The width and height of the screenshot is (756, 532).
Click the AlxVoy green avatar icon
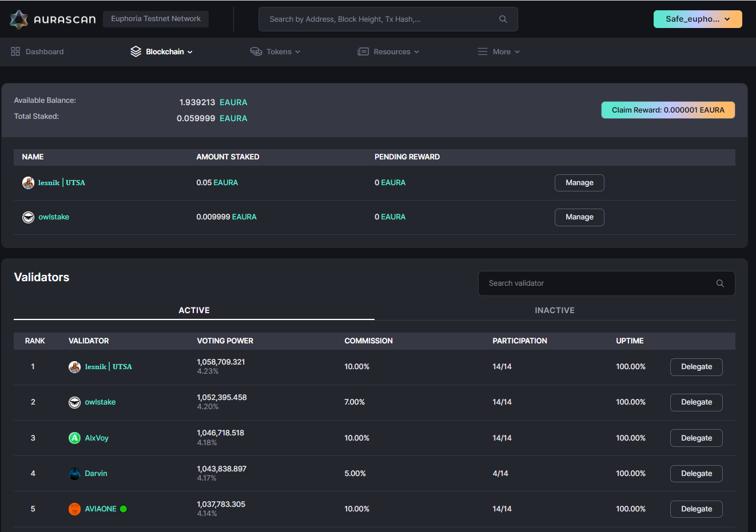coord(74,438)
